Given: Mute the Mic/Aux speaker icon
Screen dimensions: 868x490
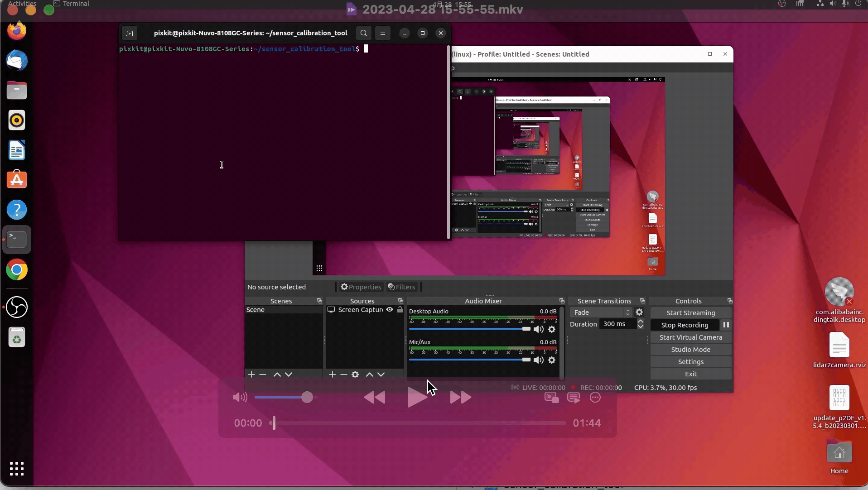Looking at the screenshot, I should 538,360.
